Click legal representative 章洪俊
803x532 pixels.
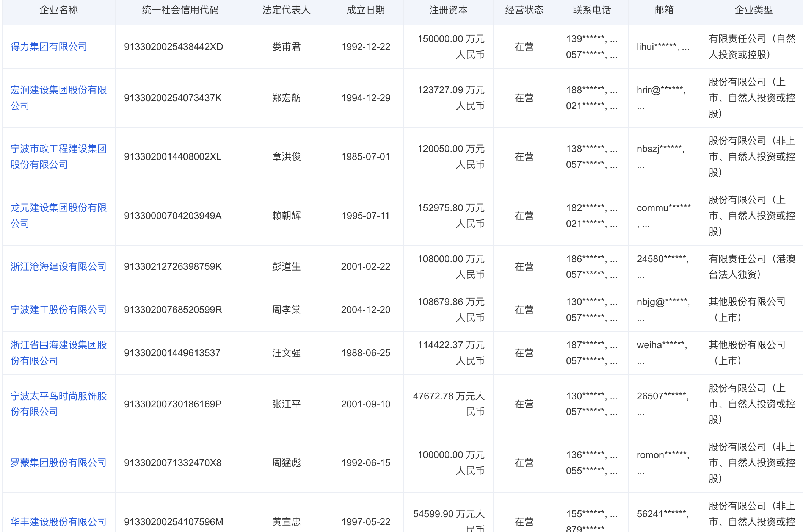click(x=287, y=156)
